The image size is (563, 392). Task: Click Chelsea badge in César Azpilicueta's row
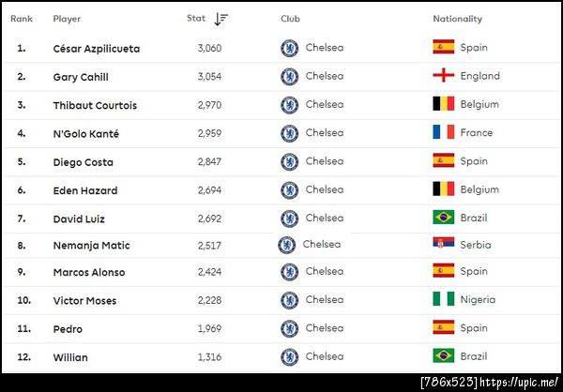click(290, 48)
